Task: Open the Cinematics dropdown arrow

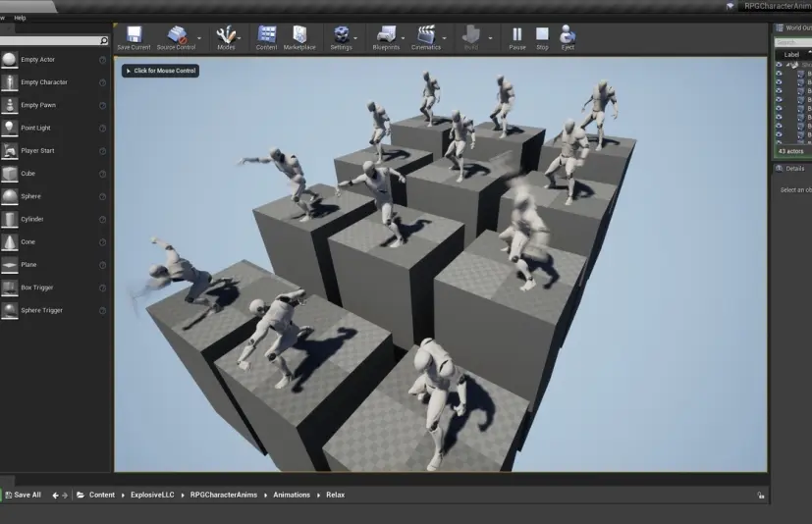Action: click(445, 38)
